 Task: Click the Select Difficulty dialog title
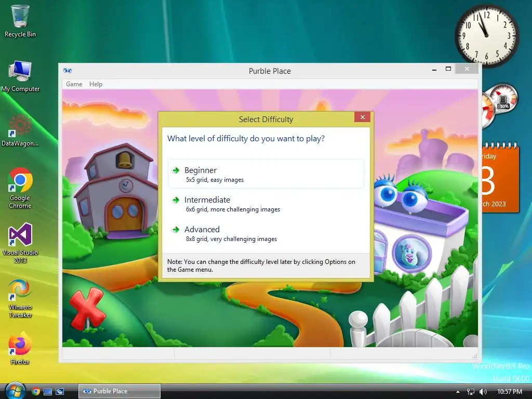265,119
